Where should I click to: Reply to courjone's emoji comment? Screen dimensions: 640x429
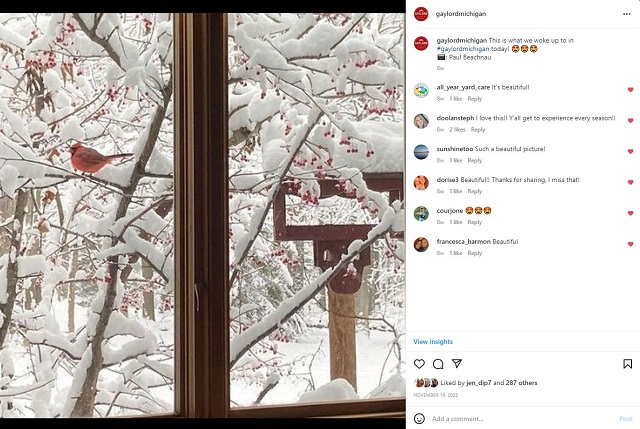(475, 222)
